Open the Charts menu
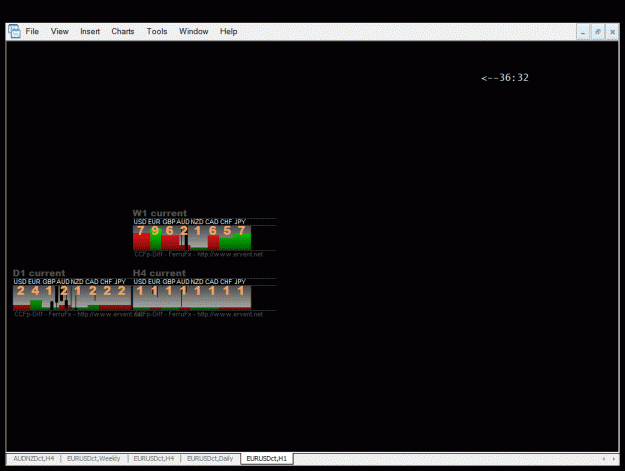 click(x=123, y=31)
